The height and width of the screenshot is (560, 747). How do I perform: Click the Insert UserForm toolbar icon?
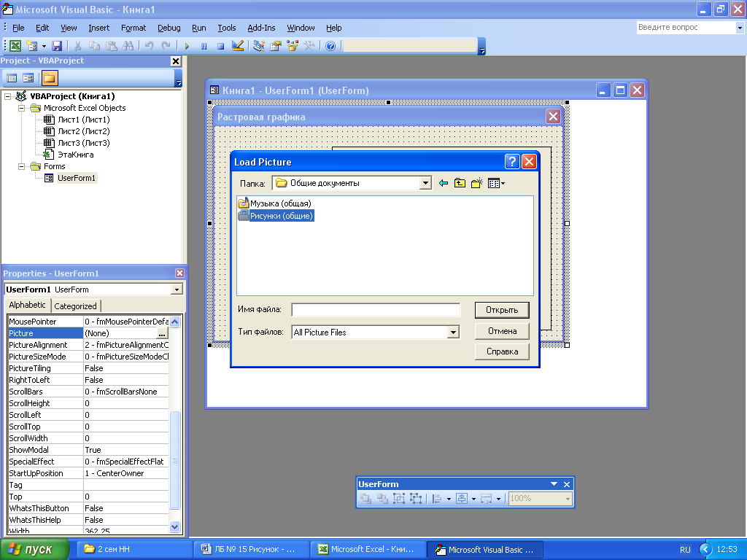coord(32,46)
